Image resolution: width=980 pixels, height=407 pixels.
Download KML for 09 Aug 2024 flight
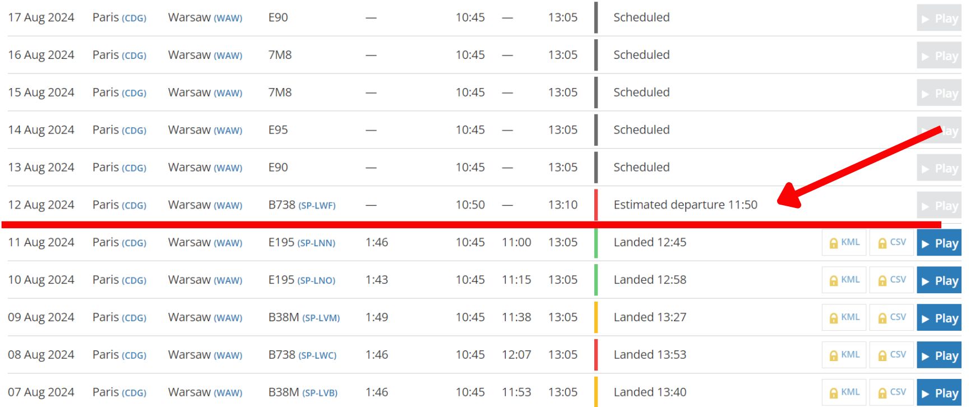tap(844, 318)
